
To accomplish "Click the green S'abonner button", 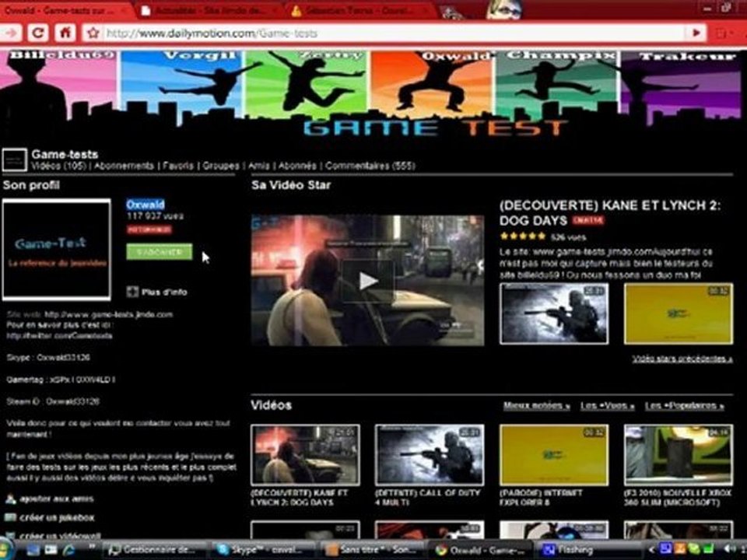I will tap(160, 251).
